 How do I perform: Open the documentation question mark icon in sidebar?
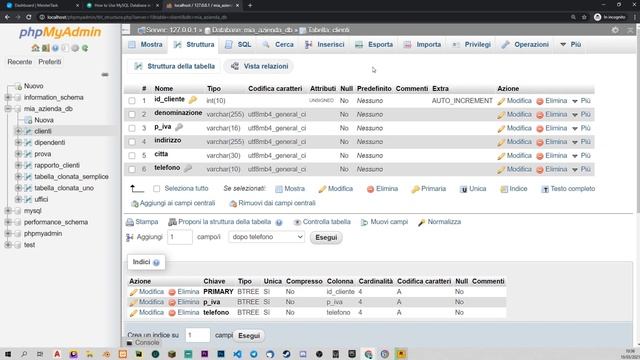pyautogui.click(x=55, y=48)
